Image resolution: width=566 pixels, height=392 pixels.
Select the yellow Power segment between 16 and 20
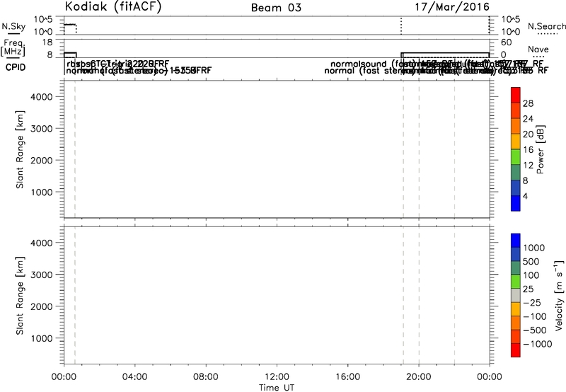(516, 142)
